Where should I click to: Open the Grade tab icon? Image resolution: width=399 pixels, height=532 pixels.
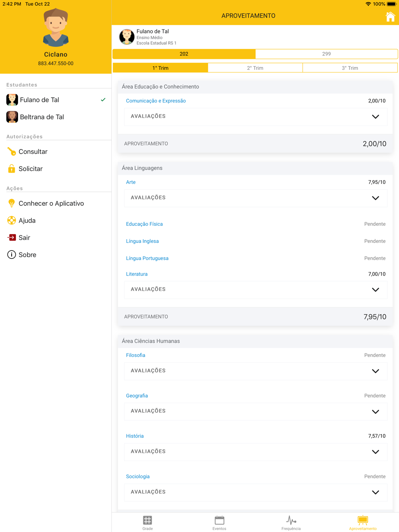(148, 520)
